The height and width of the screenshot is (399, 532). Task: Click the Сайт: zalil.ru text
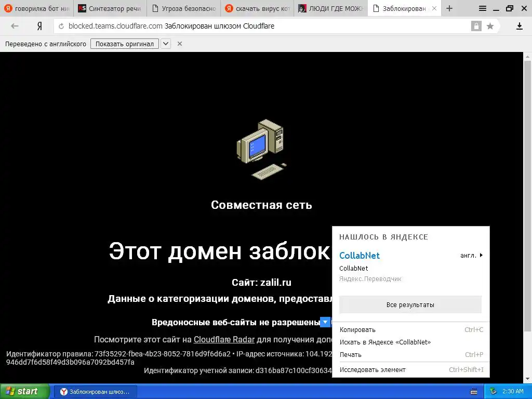261,282
